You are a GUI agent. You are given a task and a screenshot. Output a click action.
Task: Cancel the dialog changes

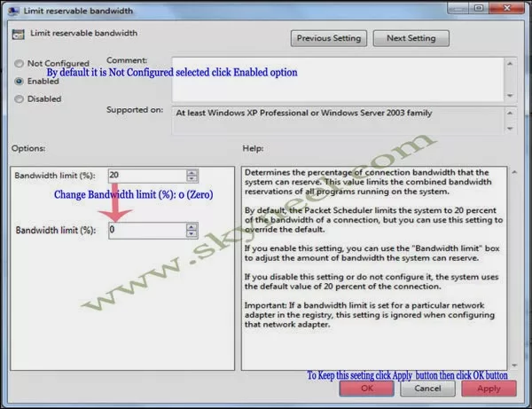coord(427,389)
